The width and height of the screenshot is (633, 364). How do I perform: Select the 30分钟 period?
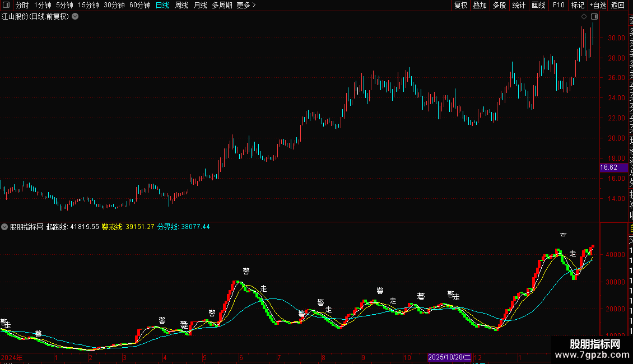(x=114, y=5)
